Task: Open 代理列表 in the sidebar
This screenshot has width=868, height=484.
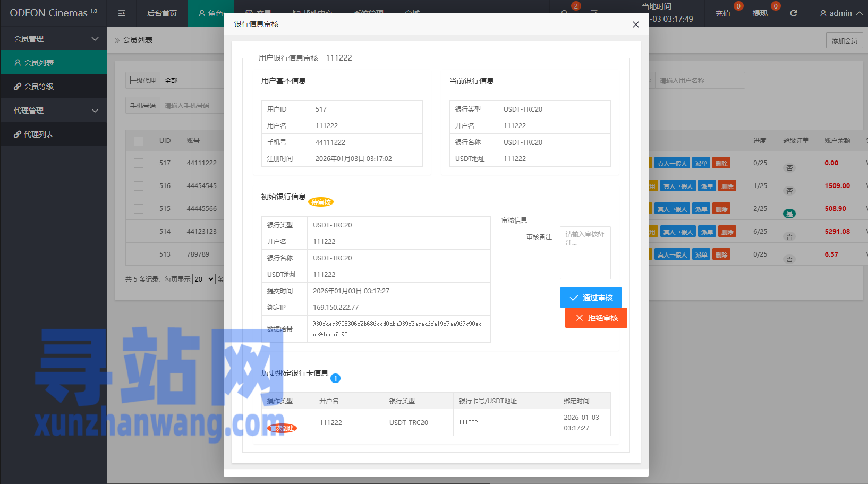Action: click(38, 134)
